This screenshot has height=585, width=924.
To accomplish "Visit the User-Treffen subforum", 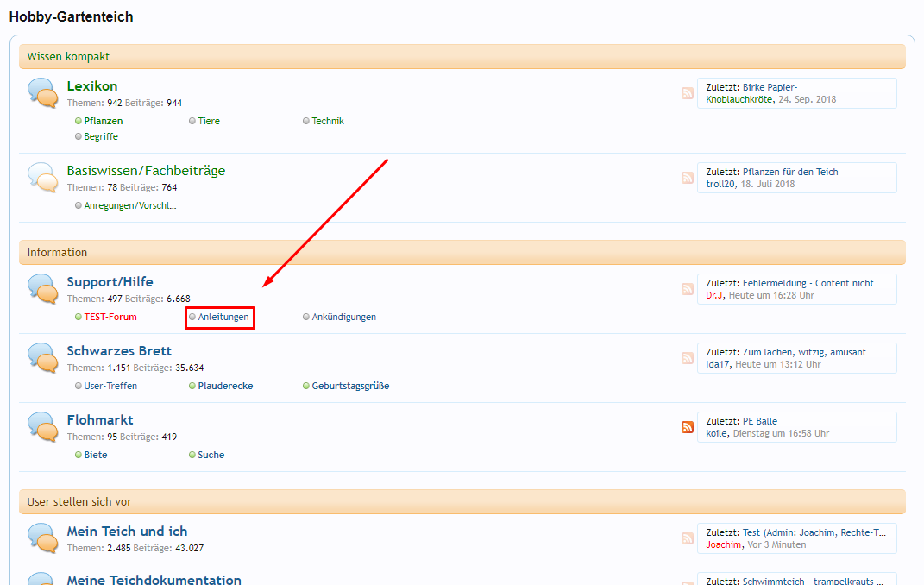I will coord(110,386).
